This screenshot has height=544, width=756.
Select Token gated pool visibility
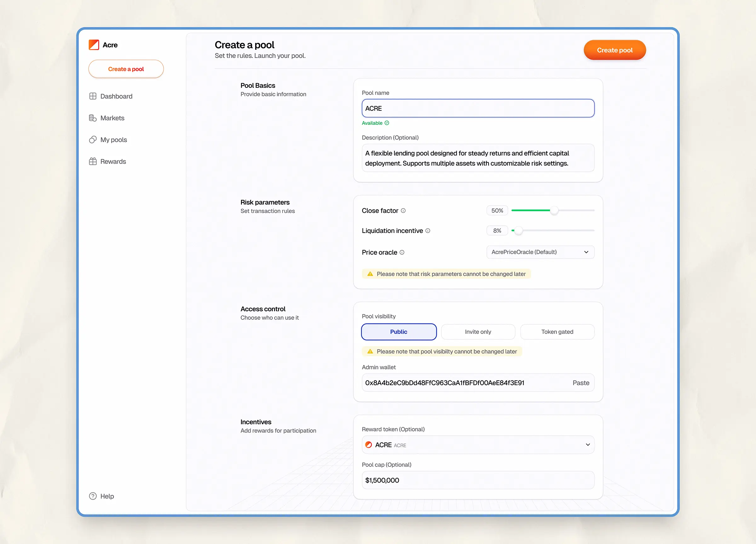pos(557,332)
